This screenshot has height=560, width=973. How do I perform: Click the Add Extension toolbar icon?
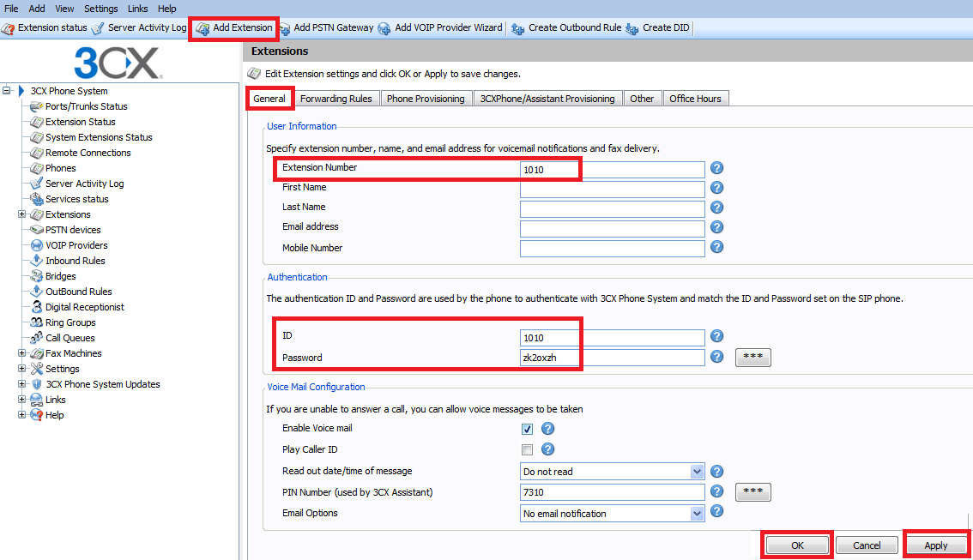click(x=202, y=28)
